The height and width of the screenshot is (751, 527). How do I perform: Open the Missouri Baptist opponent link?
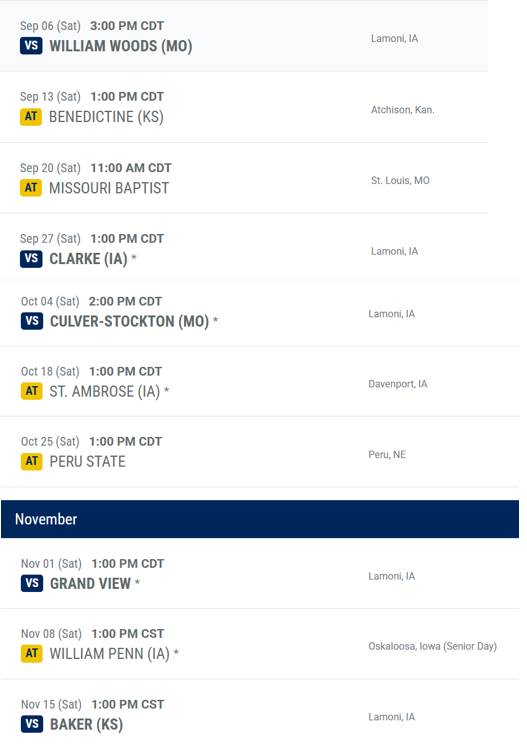coord(109,188)
